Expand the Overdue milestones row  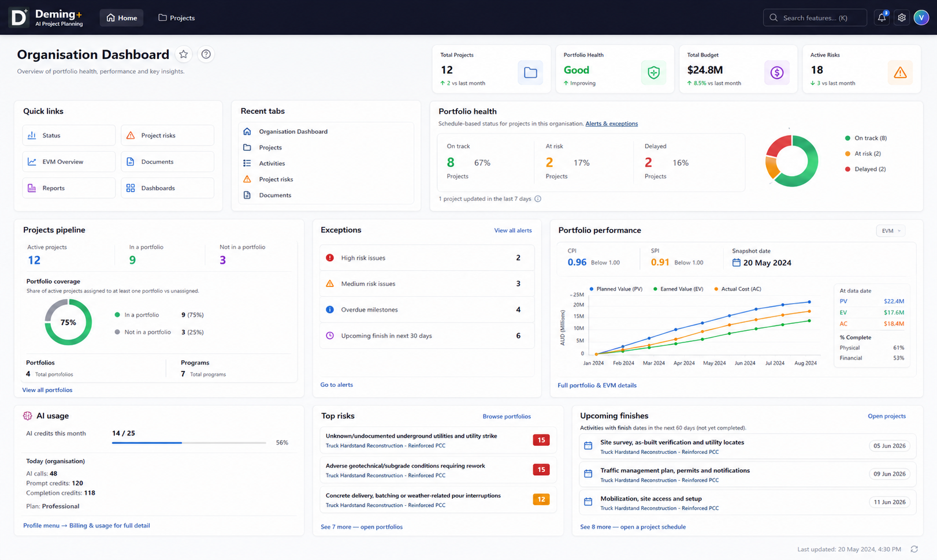click(x=427, y=310)
